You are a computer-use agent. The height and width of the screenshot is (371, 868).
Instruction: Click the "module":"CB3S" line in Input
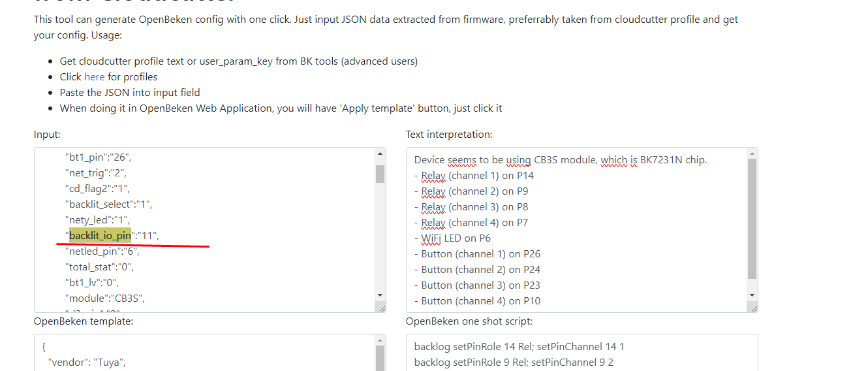coord(104,298)
